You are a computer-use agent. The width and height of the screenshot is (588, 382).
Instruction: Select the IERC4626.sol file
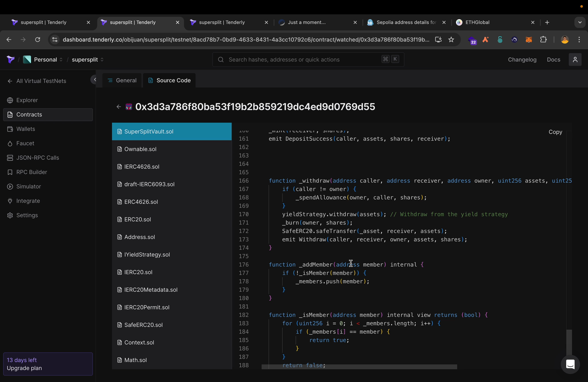click(x=172, y=167)
